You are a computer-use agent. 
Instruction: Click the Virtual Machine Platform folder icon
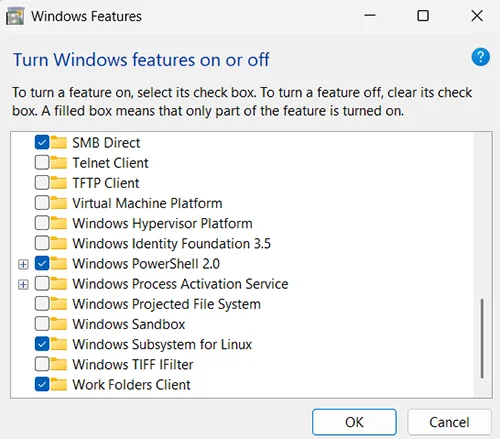tap(59, 203)
